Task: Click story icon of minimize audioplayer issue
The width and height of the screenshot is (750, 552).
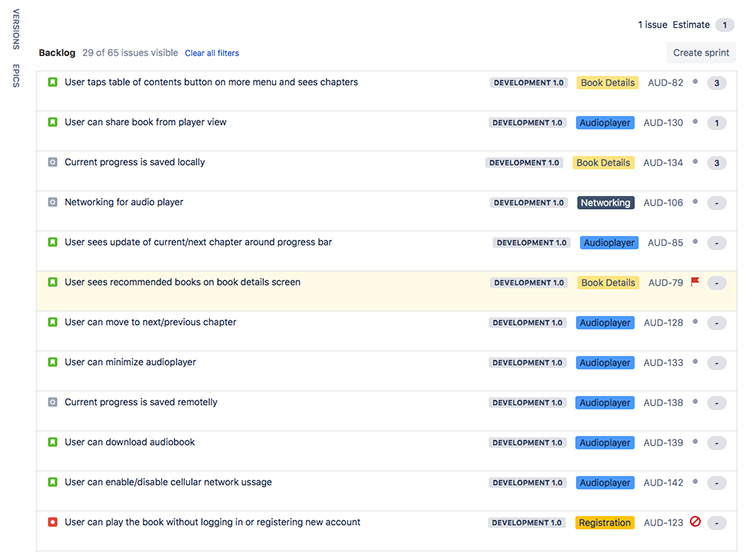Action: (53, 362)
